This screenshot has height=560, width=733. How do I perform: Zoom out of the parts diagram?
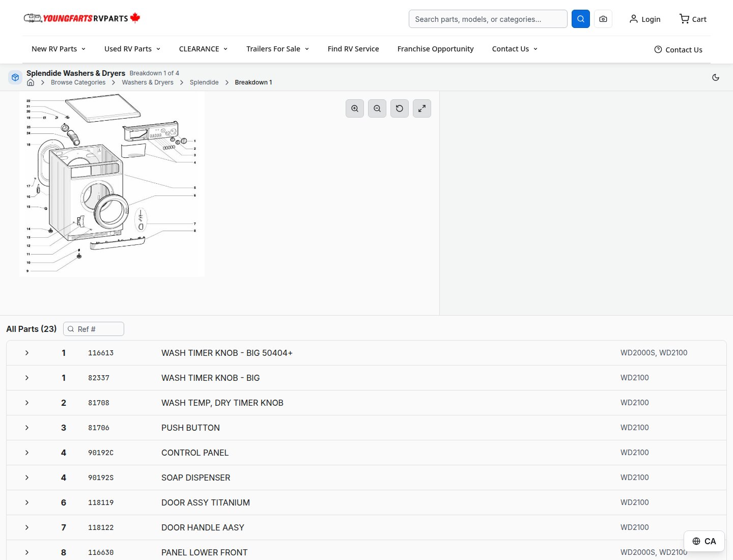tap(377, 108)
